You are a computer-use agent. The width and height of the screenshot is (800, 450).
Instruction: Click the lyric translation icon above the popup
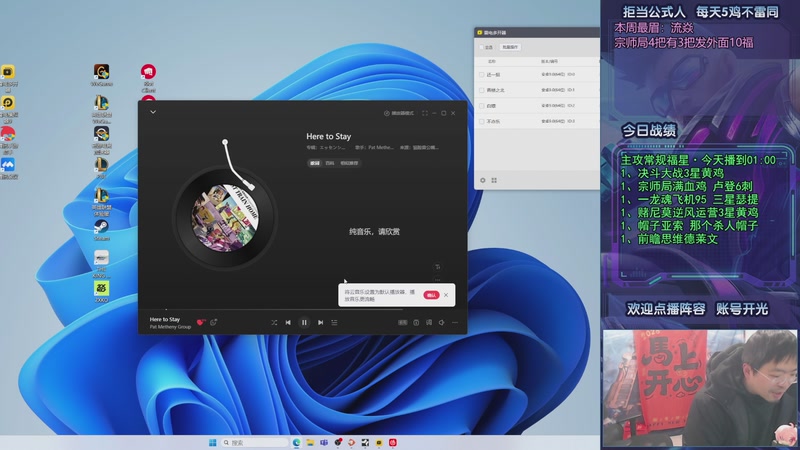click(437, 267)
